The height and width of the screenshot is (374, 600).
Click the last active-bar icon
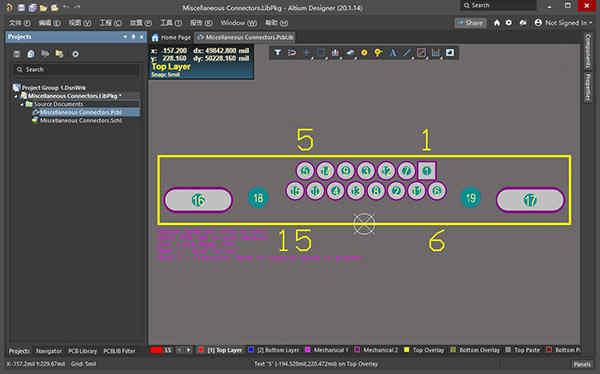pyautogui.click(x=450, y=52)
